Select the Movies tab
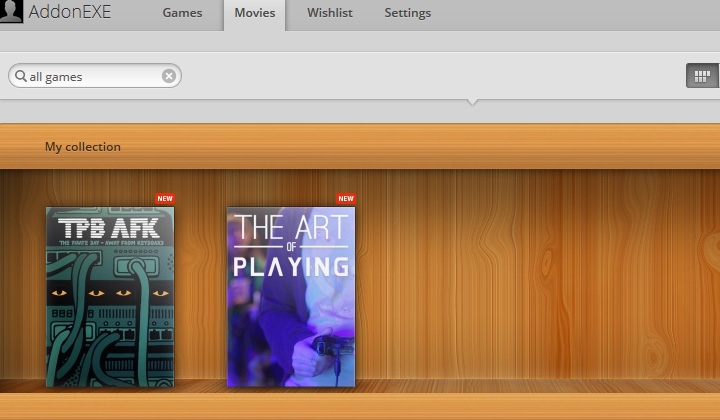The image size is (720, 420). pyautogui.click(x=254, y=14)
